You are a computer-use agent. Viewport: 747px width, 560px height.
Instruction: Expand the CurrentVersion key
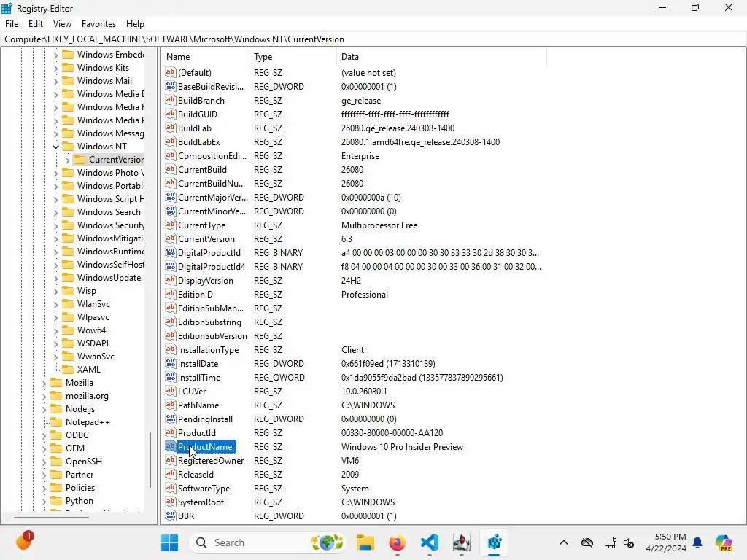pos(67,160)
